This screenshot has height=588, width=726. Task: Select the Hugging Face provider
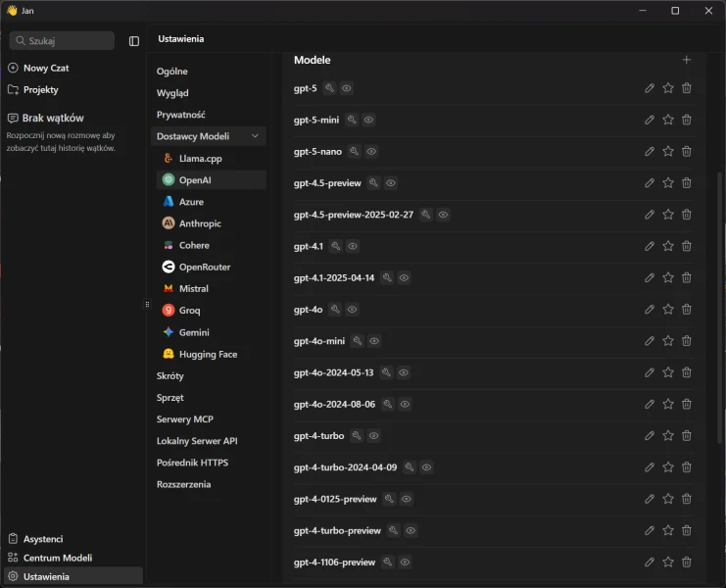pyautogui.click(x=208, y=354)
